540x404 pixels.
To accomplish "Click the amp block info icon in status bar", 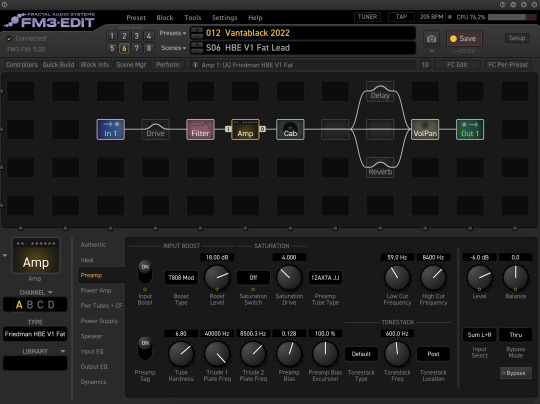I will tap(195, 65).
